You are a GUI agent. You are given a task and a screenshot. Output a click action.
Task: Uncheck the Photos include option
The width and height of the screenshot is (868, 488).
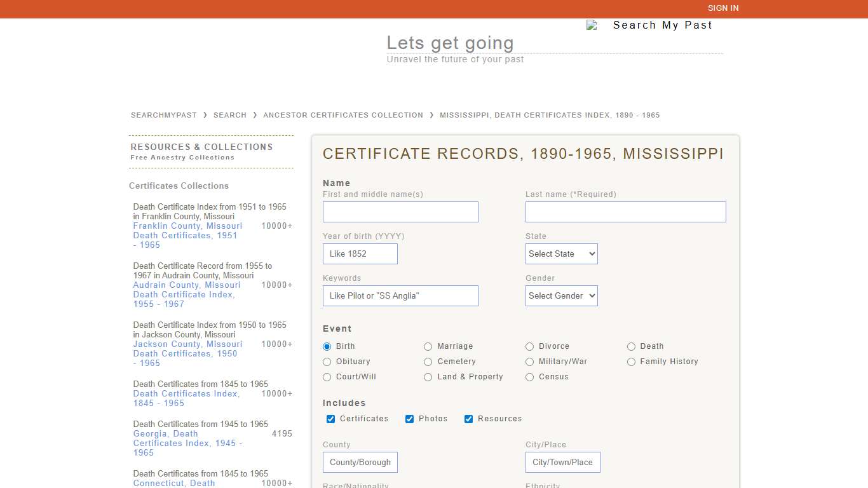coord(410,419)
